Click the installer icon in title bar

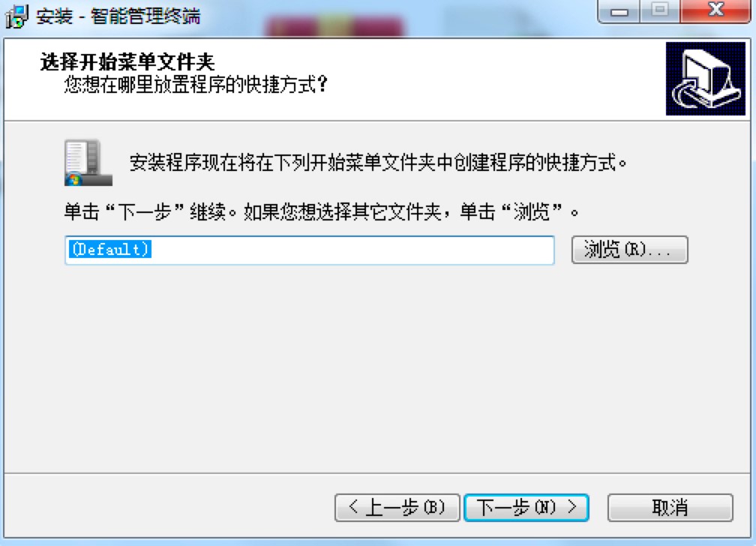click(16, 16)
